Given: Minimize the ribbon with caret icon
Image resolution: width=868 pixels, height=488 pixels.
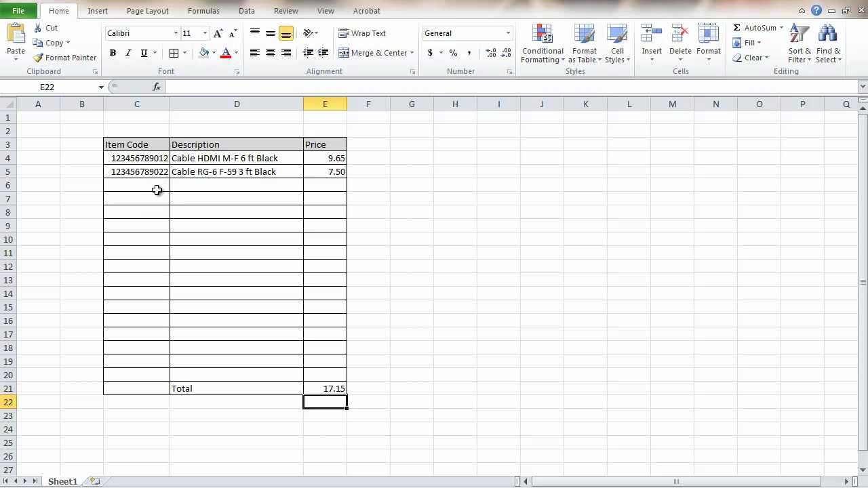Looking at the screenshot, I should [x=802, y=11].
